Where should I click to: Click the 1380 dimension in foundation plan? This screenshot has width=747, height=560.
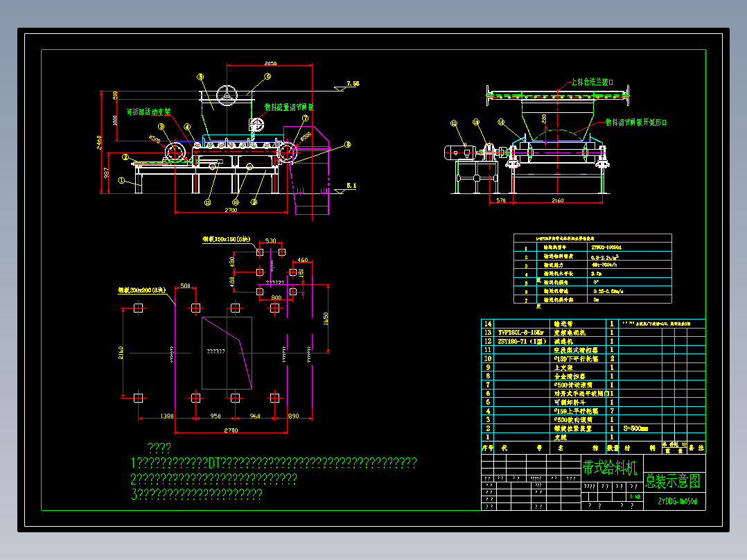click(167, 416)
